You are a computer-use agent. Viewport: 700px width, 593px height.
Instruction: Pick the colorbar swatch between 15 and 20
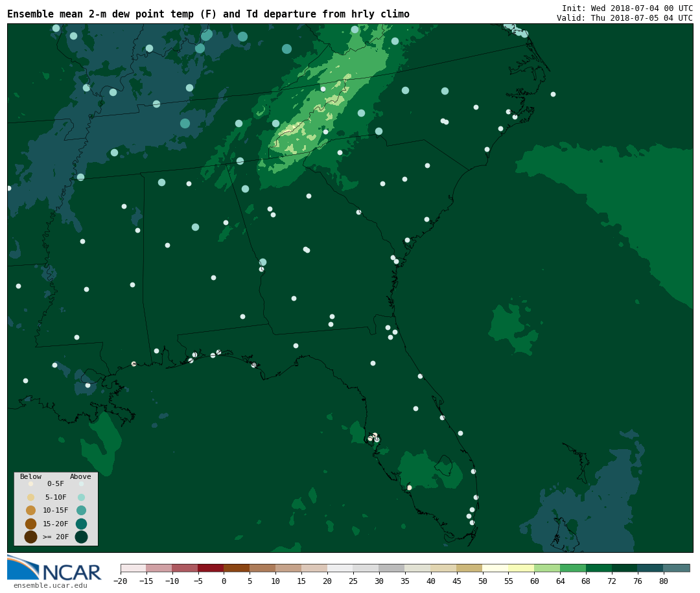(x=314, y=568)
